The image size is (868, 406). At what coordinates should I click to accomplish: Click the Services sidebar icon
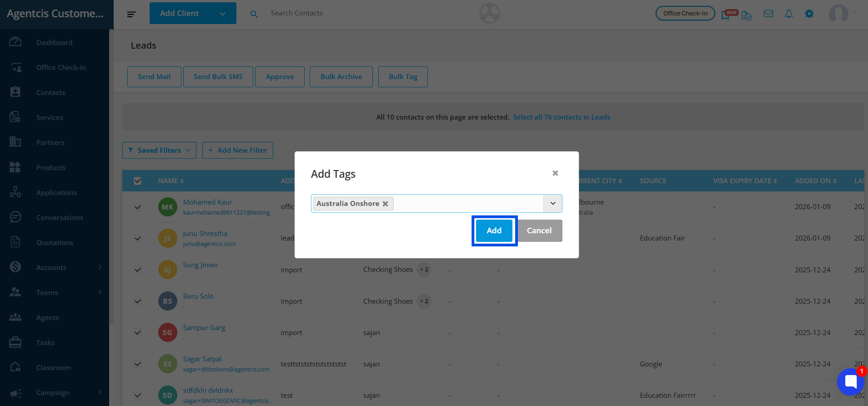15,117
